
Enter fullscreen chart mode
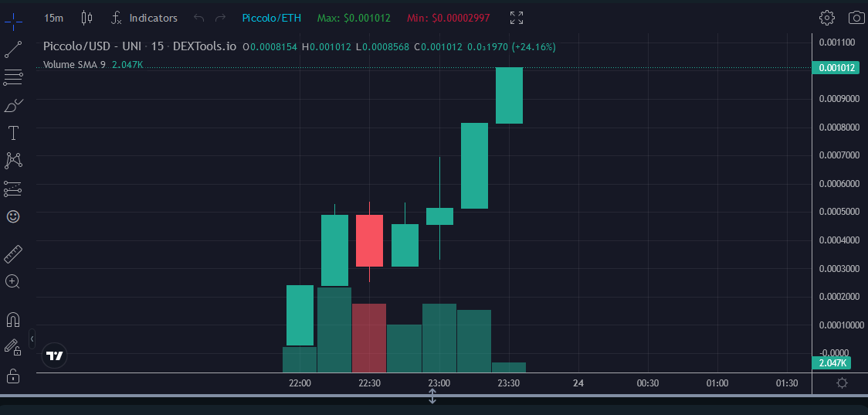click(517, 19)
